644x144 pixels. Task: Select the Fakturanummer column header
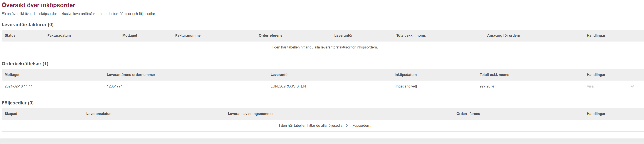(x=189, y=36)
